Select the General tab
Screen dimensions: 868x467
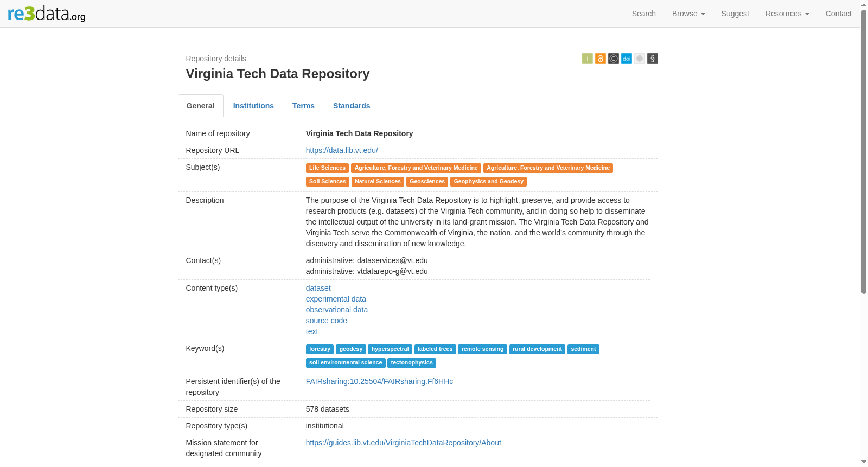(200, 106)
